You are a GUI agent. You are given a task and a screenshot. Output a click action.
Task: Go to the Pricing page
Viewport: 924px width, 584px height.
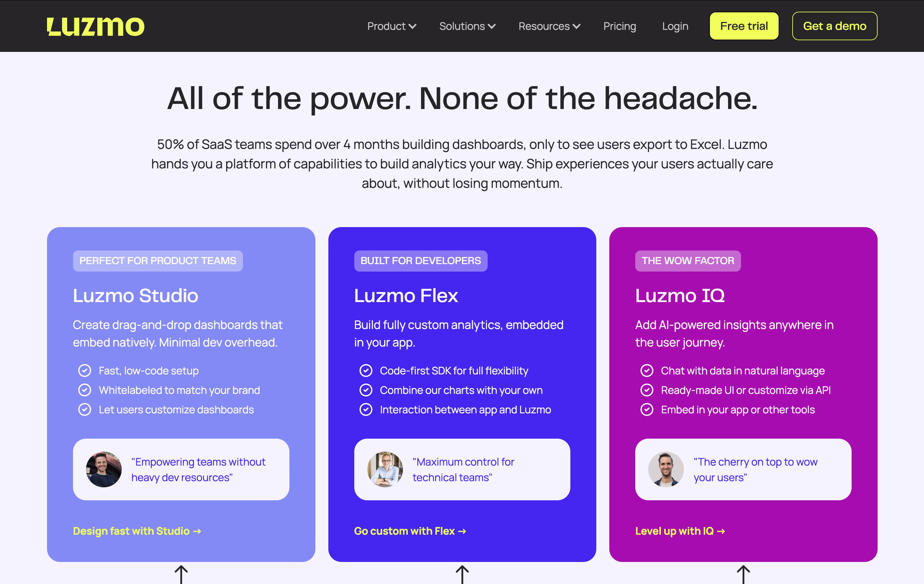pyautogui.click(x=619, y=26)
